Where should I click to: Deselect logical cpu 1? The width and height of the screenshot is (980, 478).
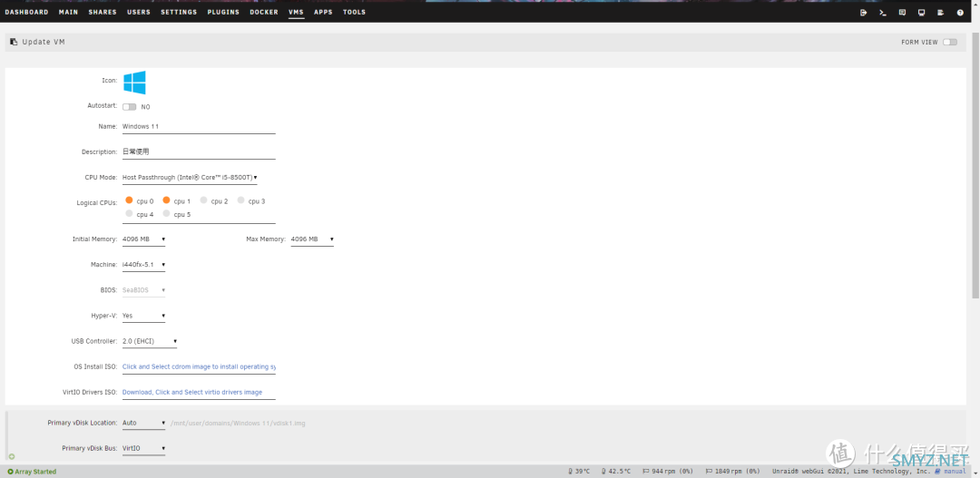pyautogui.click(x=167, y=200)
